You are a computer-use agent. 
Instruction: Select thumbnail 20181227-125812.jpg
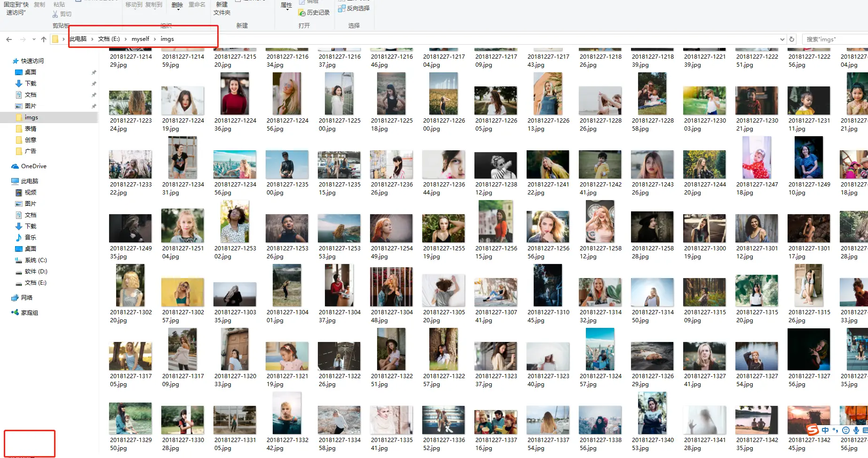pyautogui.click(x=600, y=222)
